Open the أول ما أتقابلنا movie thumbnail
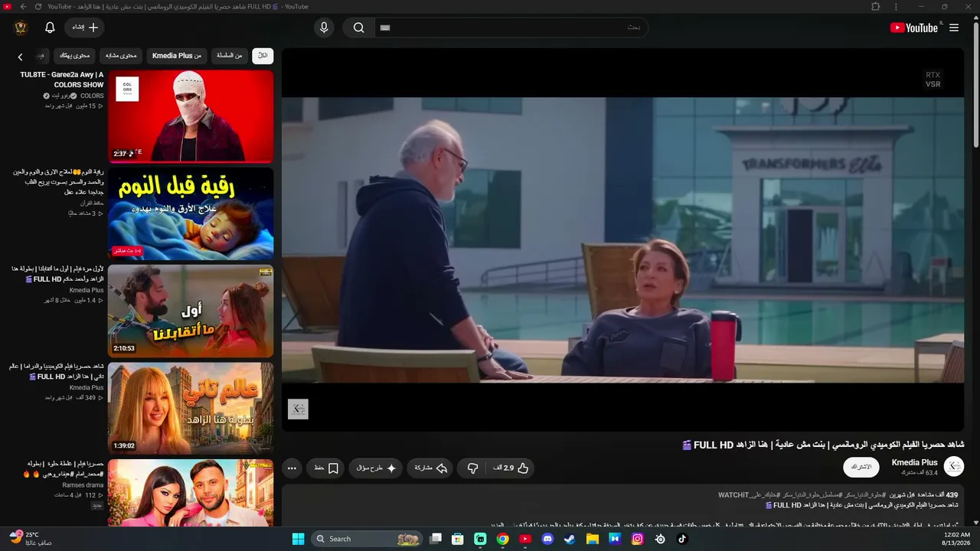This screenshot has width=980, height=551. [x=191, y=311]
